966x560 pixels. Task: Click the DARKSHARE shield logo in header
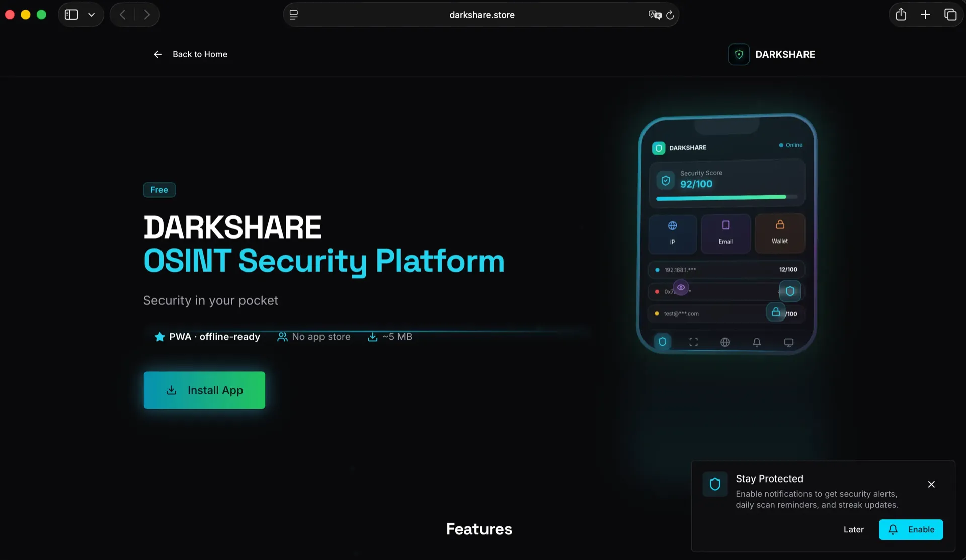click(739, 54)
